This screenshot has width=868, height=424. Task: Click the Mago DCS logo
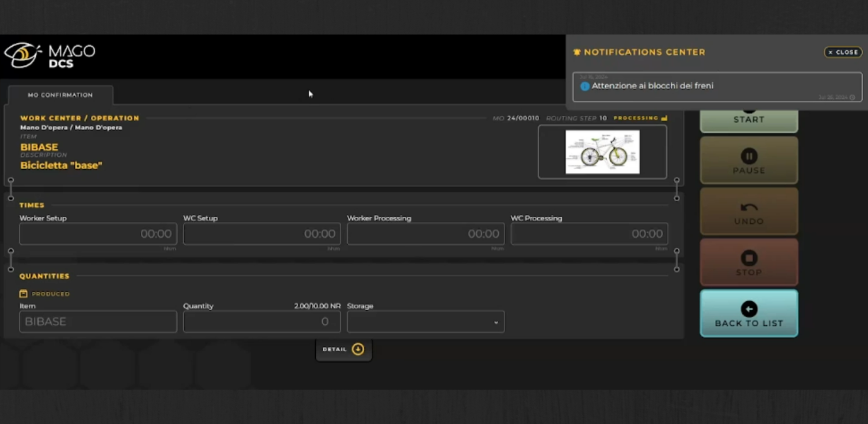tap(49, 56)
